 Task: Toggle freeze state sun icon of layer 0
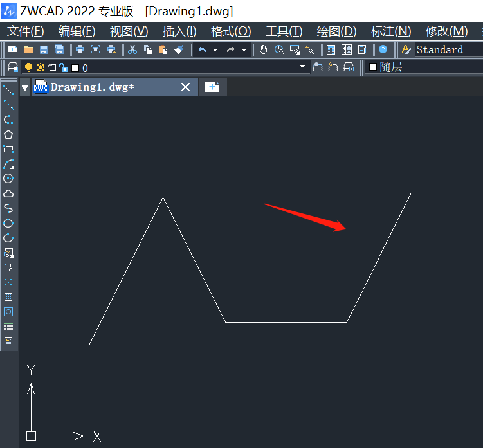pos(40,67)
